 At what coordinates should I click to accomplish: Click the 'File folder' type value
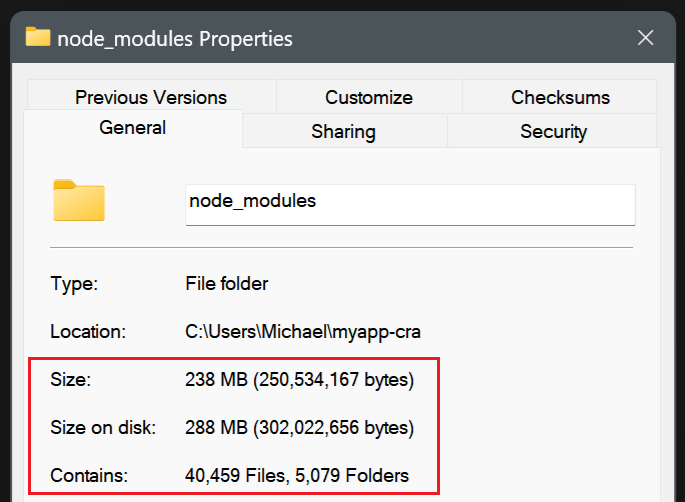226,284
